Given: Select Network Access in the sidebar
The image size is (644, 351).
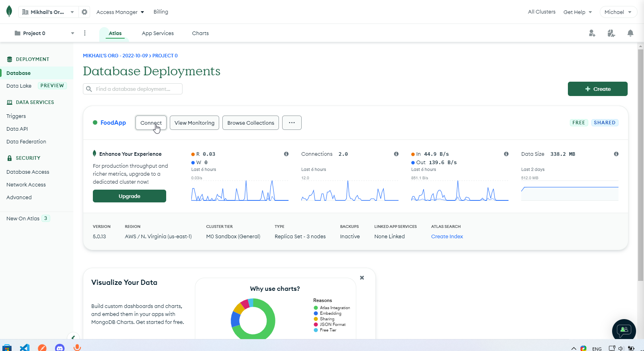Looking at the screenshot, I should [26, 184].
